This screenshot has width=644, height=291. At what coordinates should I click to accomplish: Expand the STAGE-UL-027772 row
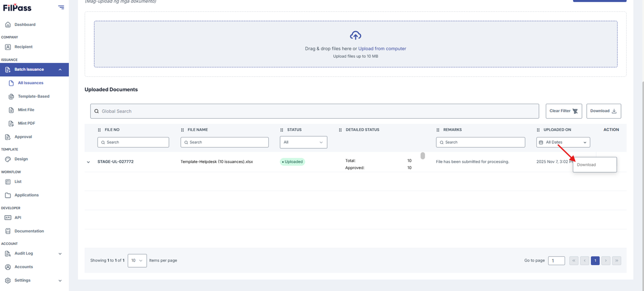click(x=89, y=162)
